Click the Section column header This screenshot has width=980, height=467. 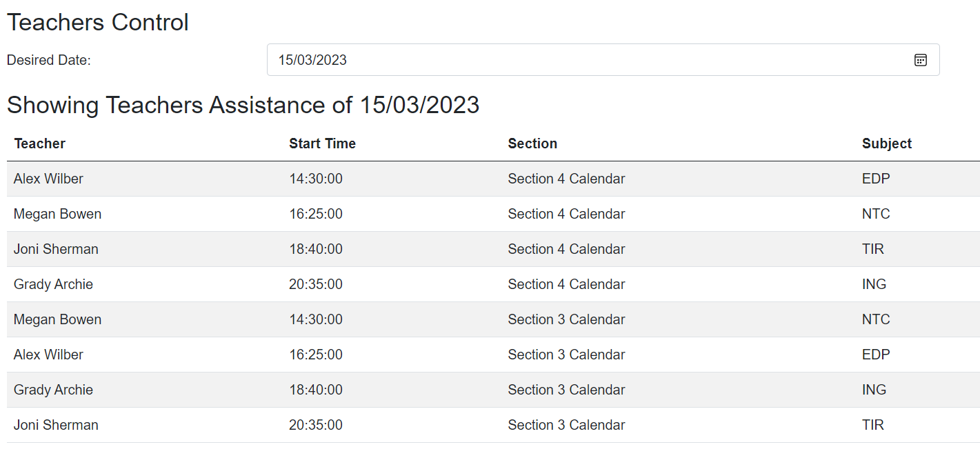[532, 143]
